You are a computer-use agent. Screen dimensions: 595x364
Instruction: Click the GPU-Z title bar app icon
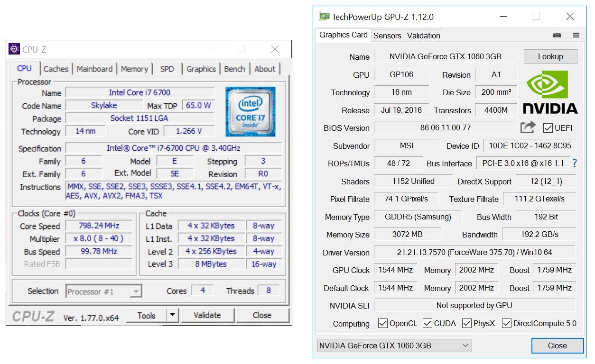[x=324, y=17]
